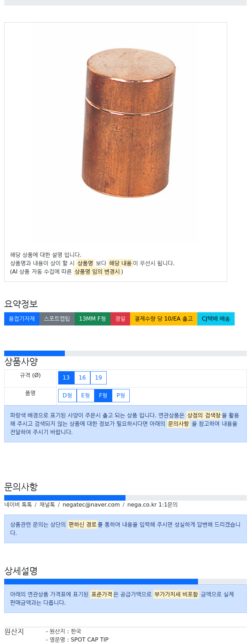Screen dimensions: 251x644
Task: Select the 13 diameter option
Action: click(x=66, y=377)
